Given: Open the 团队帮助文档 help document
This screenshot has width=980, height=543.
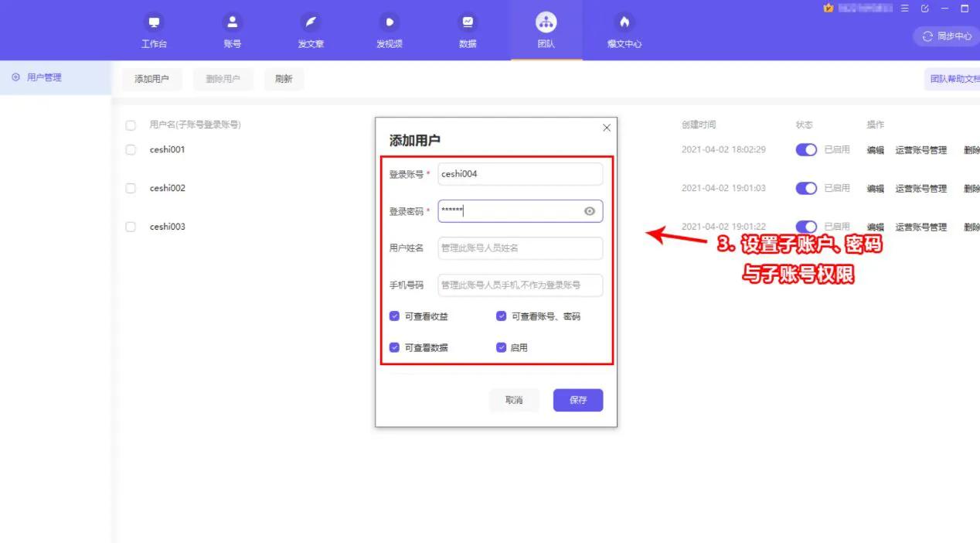Looking at the screenshot, I should [x=954, y=79].
